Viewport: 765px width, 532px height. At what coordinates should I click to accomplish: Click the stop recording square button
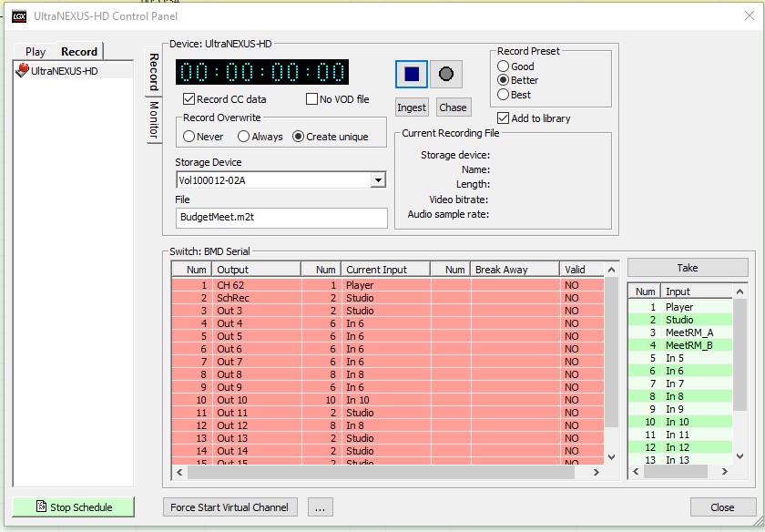pos(411,75)
